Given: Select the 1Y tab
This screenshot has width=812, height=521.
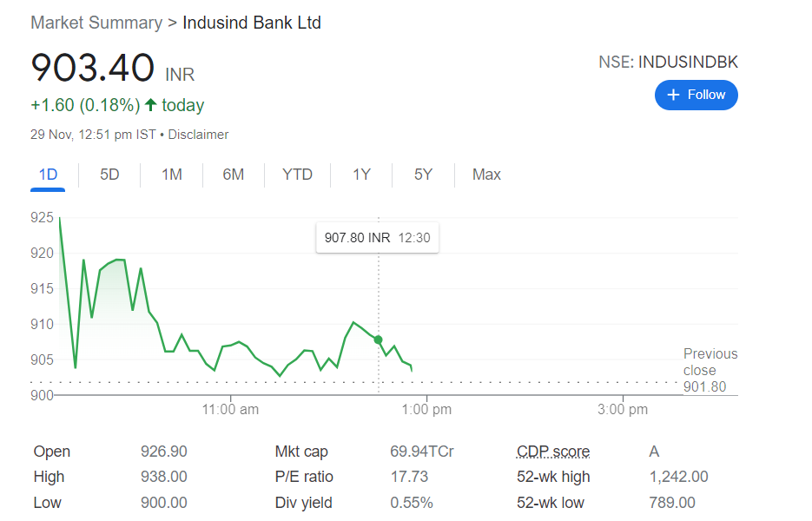Looking at the screenshot, I should (361, 175).
